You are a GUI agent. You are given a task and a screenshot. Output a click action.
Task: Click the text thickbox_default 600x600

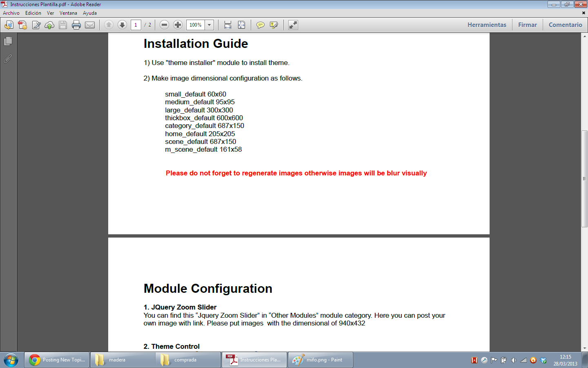click(x=204, y=118)
